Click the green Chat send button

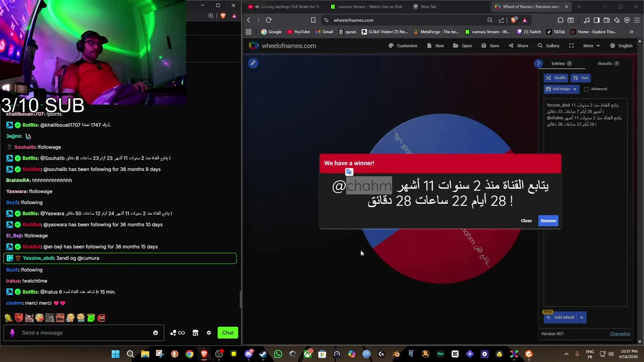[228, 333]
